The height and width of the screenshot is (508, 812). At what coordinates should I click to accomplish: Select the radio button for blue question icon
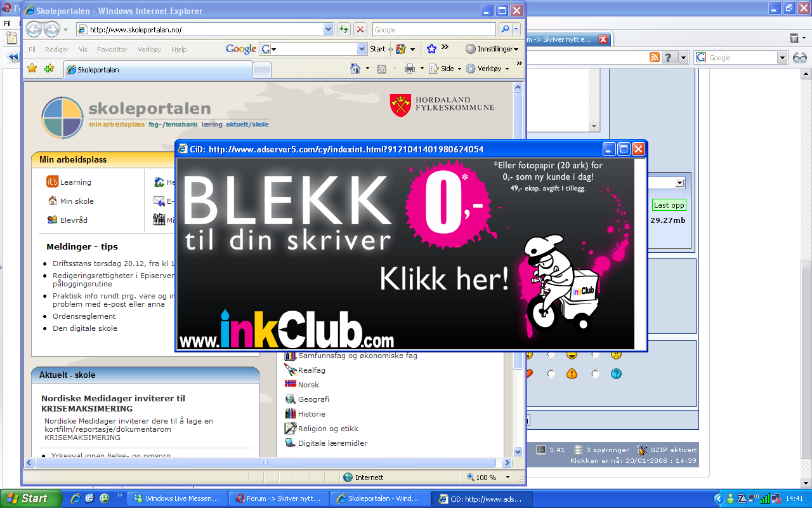[x=595, y=374]
